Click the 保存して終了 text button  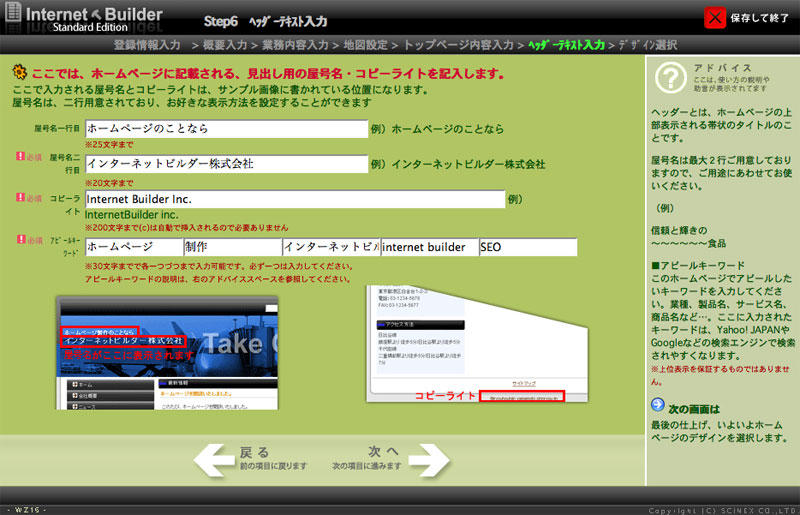[760, 17]
